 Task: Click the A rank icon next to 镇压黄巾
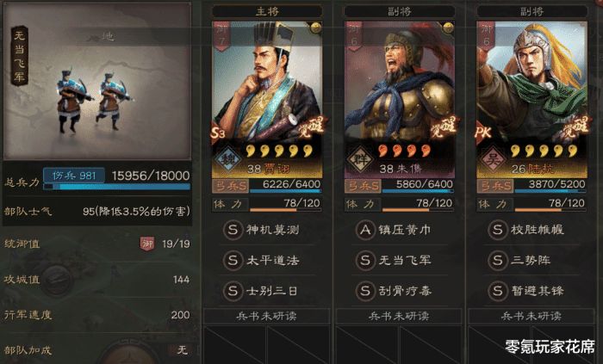[365, 230]
